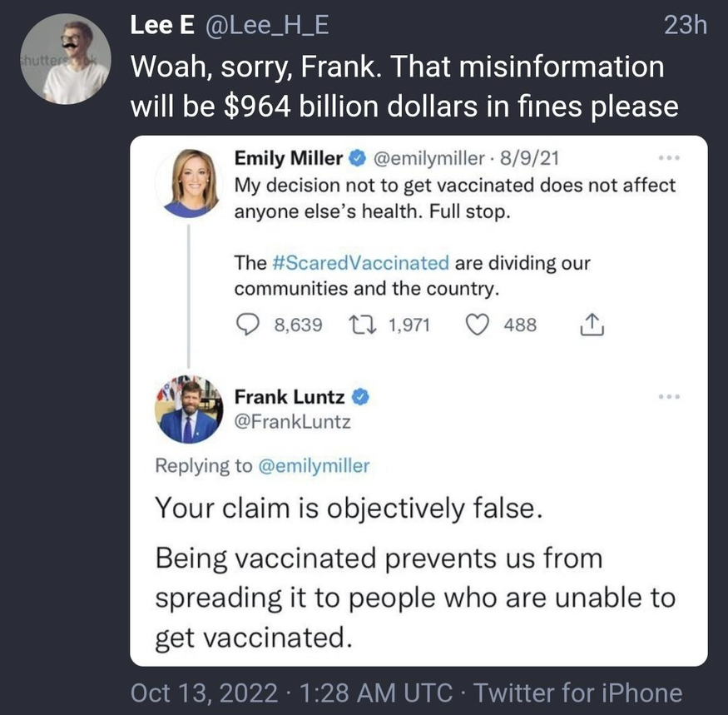Like Emily Miller's tweet with heart icon
Screen dimensions: 728x715
[477, 325]
